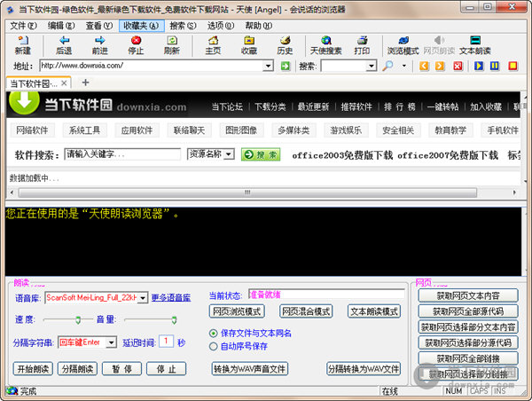Click the 文本朗读模式 button
This screenshot has width=532, height=401.
click(x=374, y=311)
